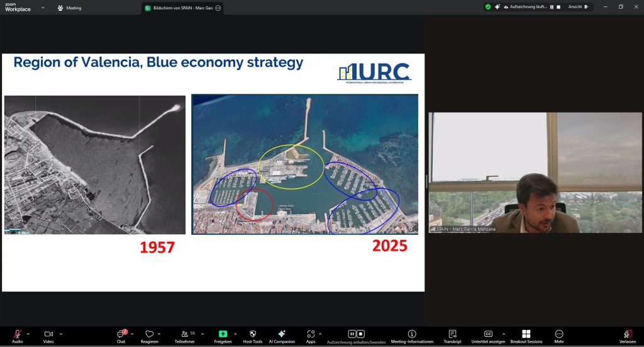The height and width of the screenshot is (347, 644).
Task: Open the Zoom Workplace dropdown chevron
Action: [43, 8]
